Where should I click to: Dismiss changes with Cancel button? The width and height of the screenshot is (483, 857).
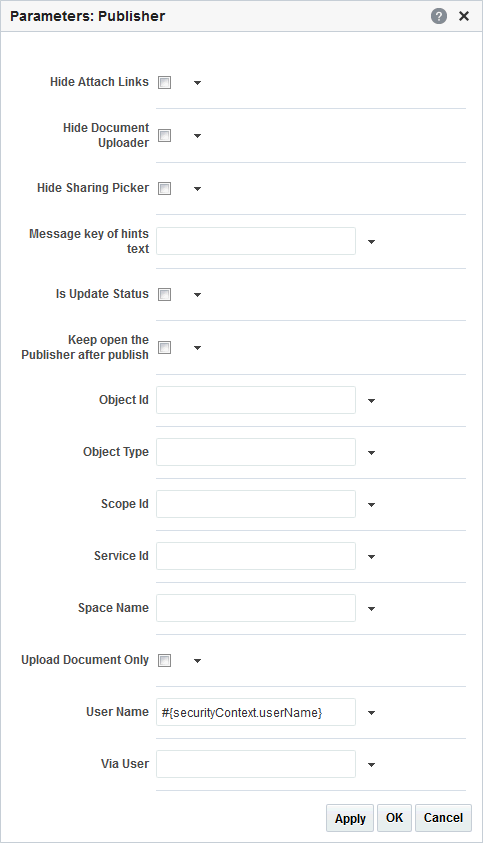click(x=443, y=818)
